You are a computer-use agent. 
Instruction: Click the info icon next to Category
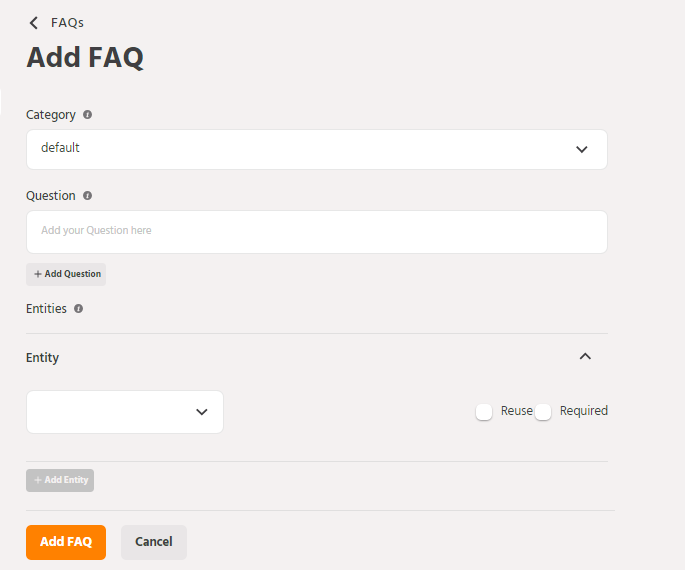87,115
